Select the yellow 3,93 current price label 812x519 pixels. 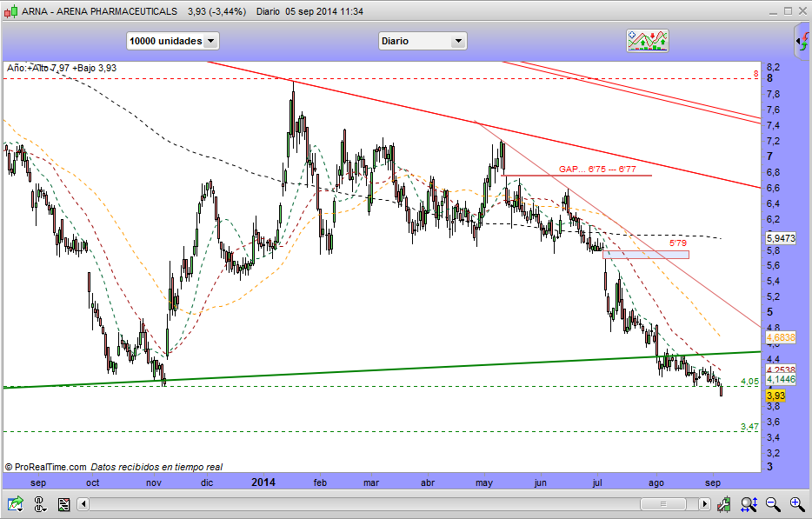click(775, 396)
